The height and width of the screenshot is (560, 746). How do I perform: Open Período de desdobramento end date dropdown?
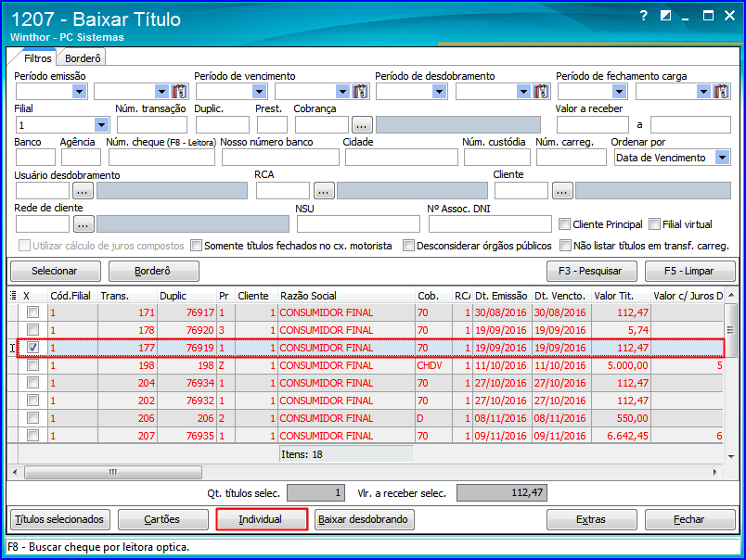click(x=523, y=91)
